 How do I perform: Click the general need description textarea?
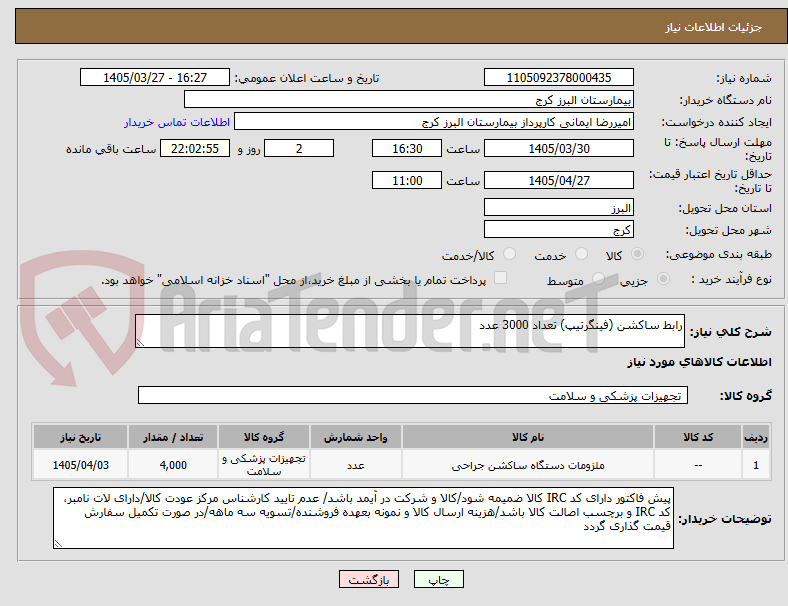pos(410,331)
